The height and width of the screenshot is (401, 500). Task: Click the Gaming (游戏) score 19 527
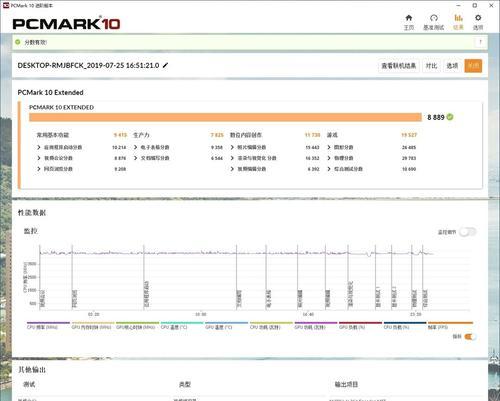click(x=409, y=135)
